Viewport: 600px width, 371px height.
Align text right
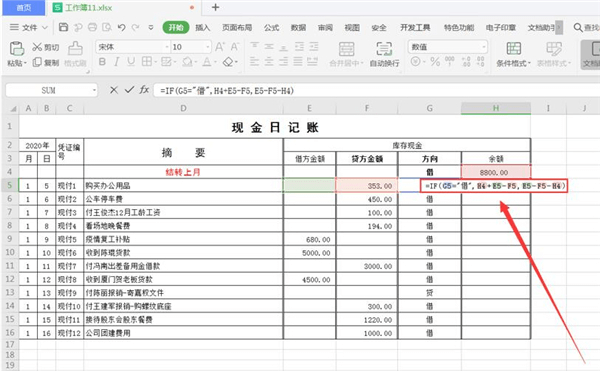(284, 61)
